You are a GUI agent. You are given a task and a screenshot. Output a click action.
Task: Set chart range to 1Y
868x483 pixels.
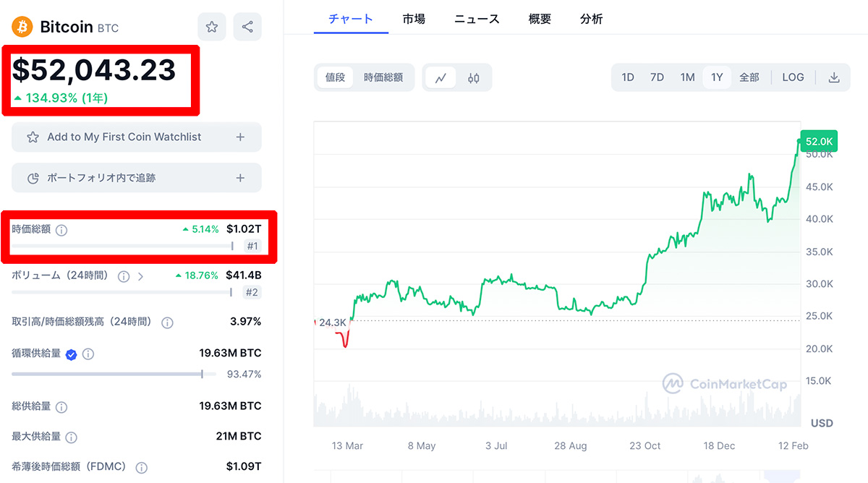717,77
